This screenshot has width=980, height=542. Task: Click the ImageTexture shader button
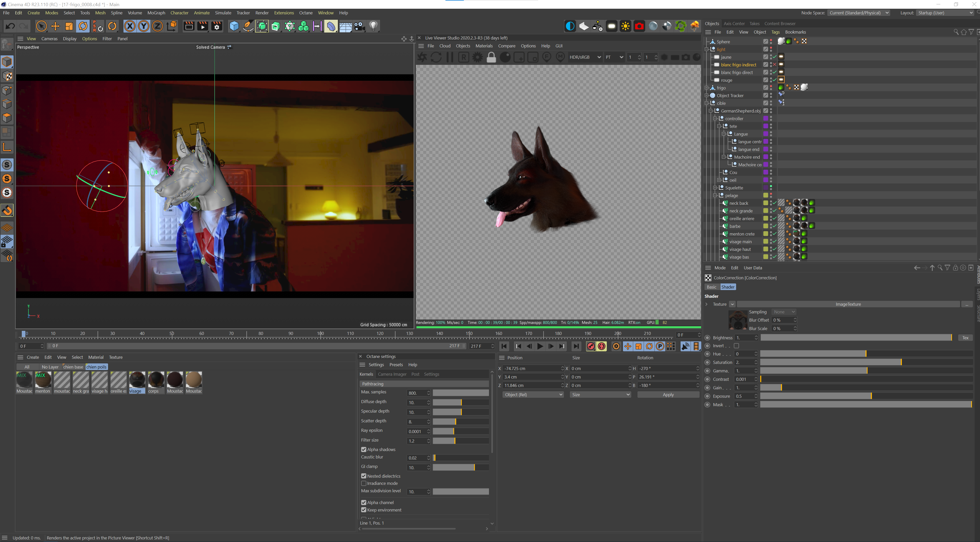click(x=848, y=304)
